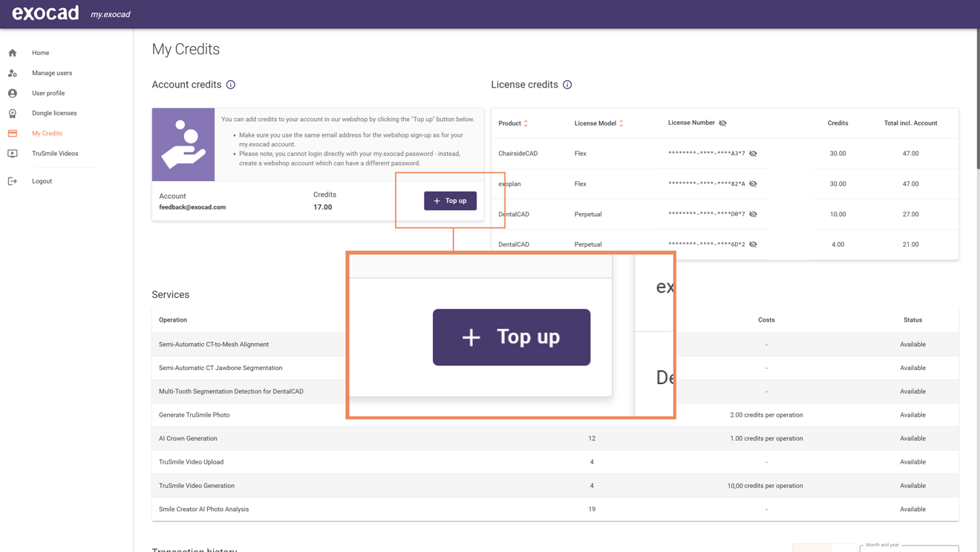Screen dimensions: 980x552
Task: Click the User profile icon
Action: tap(12, 93)
